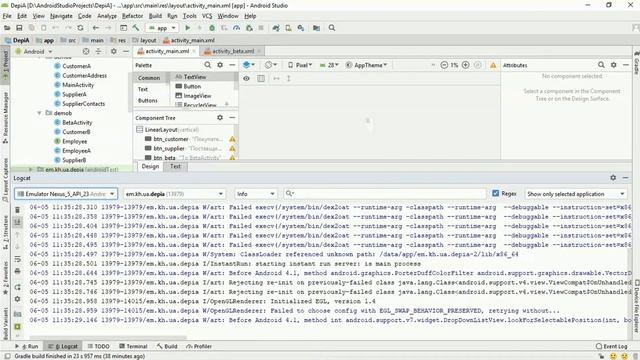640x360 pixels.
Task: Click the Make Project hammer icon
Action: 136,28
